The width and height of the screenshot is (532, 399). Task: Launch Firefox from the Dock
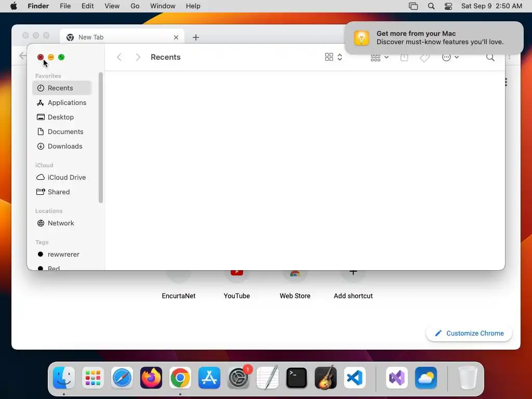pyautogui.click(x=151, y=378)
